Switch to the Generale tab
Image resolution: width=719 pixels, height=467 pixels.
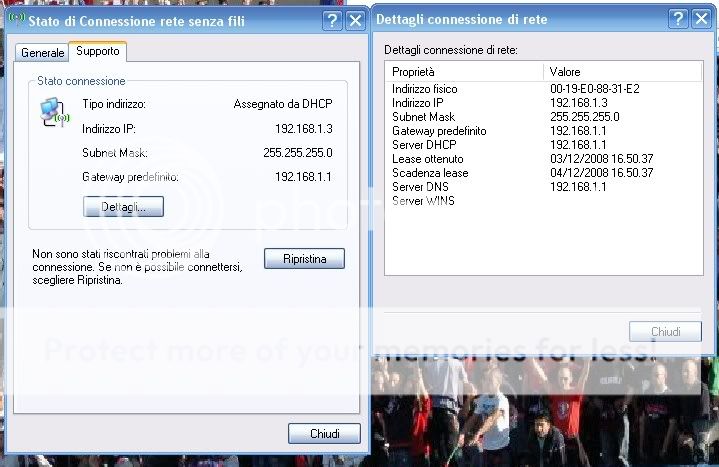click(42, 52)
